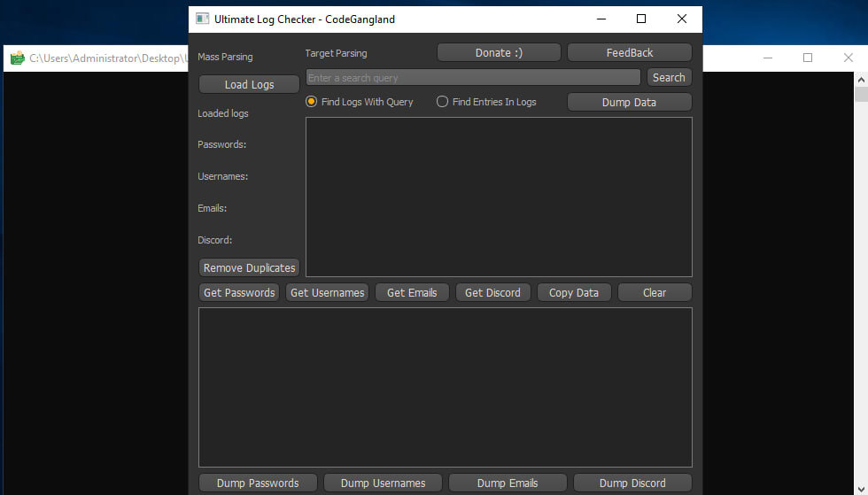
Task: Click the Ultimate Log Checker title bar icon
Action: (x=203, y=19)
